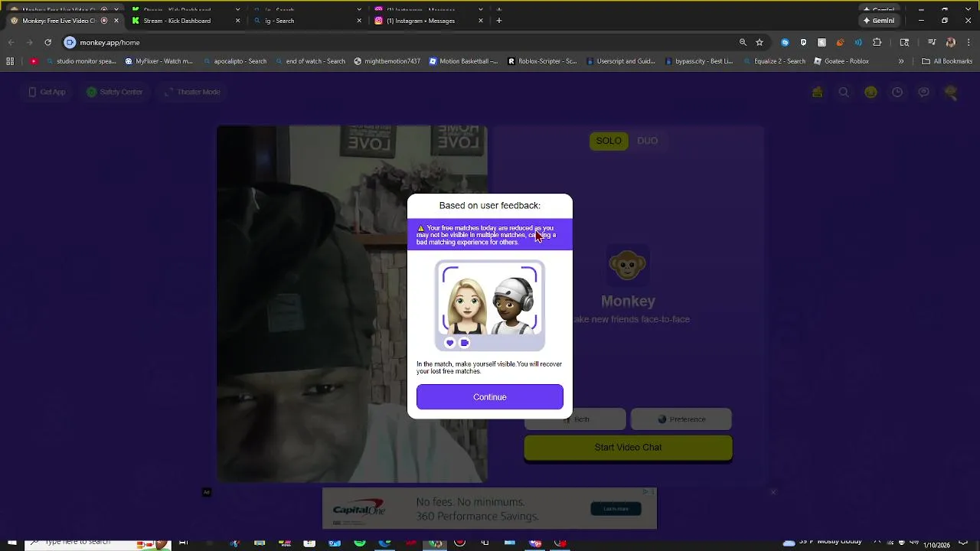Switch to DUO mode

[648, 141]
